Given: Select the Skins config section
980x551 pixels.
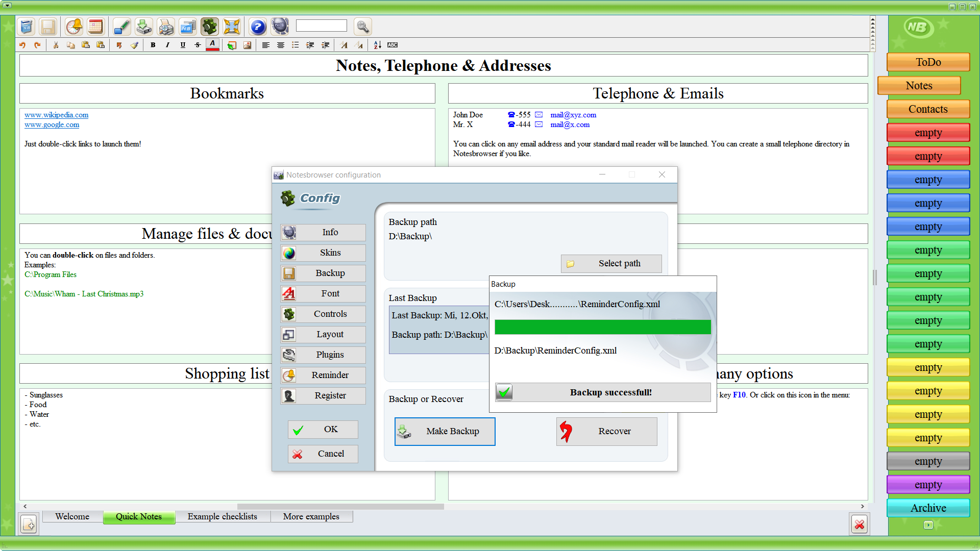Looking at the screenshot, I should coord(323,253).
